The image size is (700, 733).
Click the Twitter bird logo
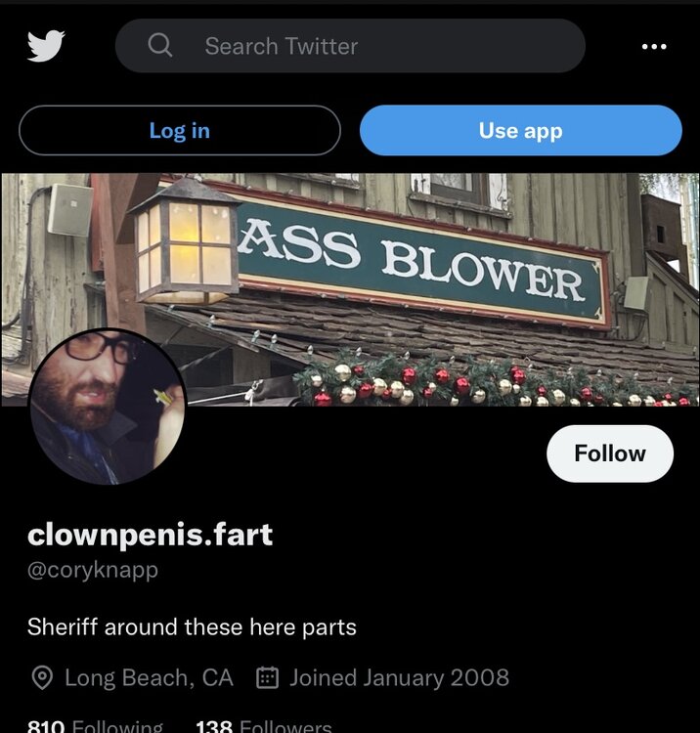(46, 46)
